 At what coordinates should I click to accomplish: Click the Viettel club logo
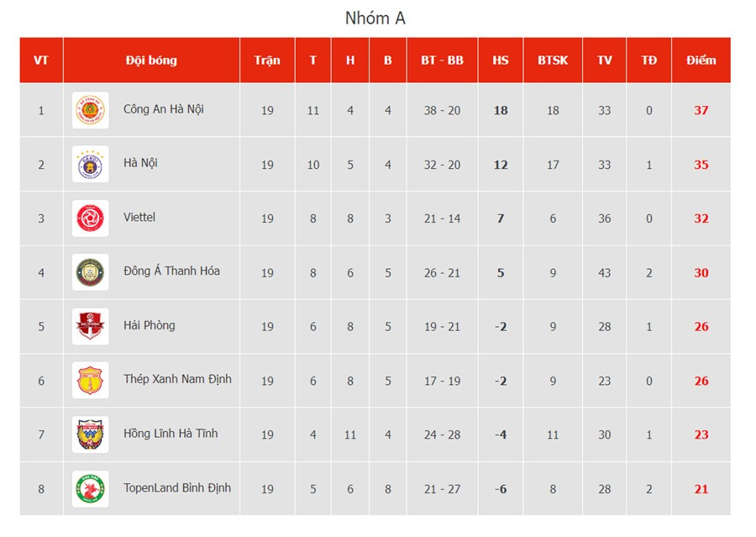[x=90, y=218]
